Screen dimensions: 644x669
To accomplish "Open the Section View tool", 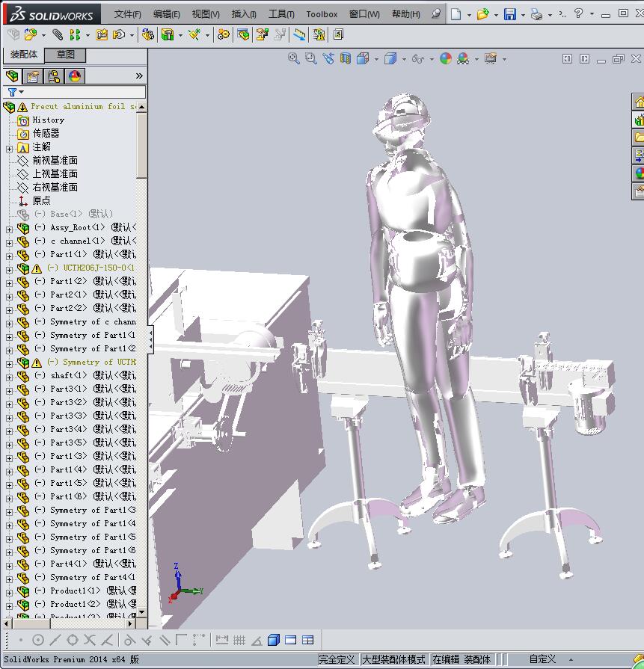I will coord(345,59).
